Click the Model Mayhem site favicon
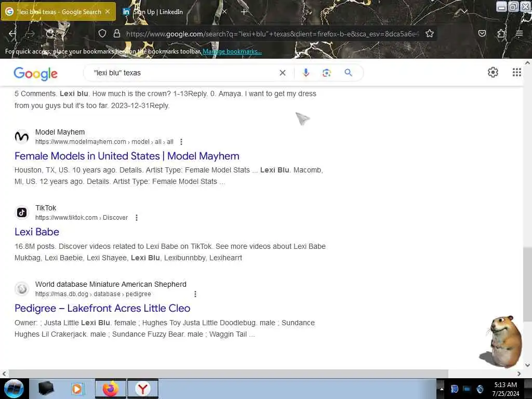 pyautogui.click(x=22, y=137)
